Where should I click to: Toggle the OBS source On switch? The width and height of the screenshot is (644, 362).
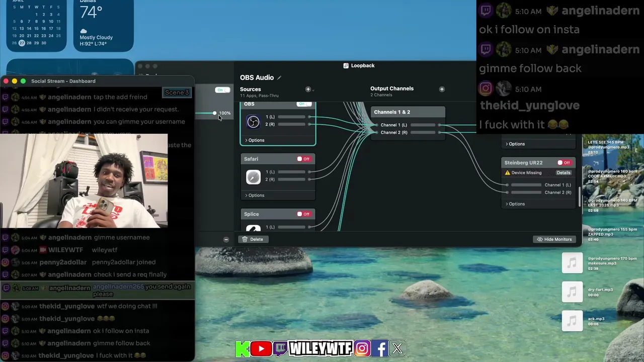pos(304,104)
